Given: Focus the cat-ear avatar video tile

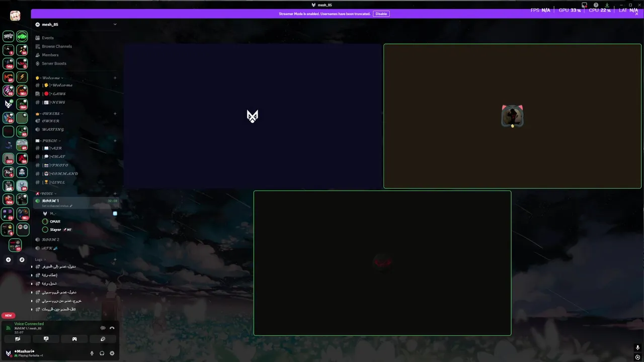Looking at the screenshot, I should pyautogui.click(x=512, y=116).
